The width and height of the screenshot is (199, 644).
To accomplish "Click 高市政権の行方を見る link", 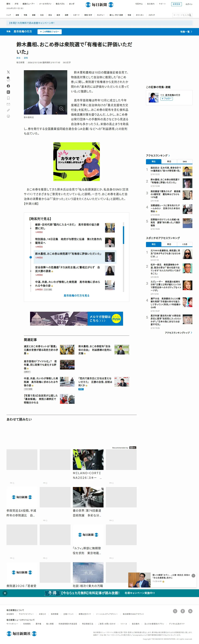I will [77, 296].
